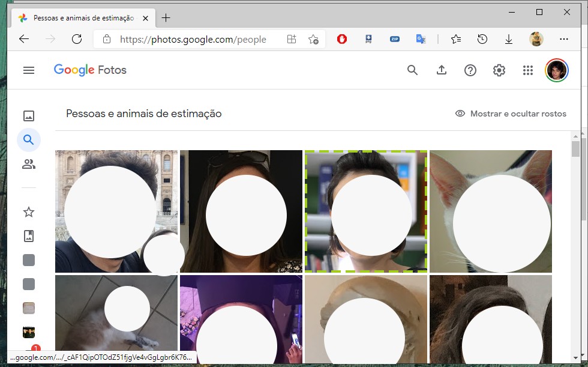
Task: Open search in Google Fotos header
Action: click(x=413, y=70)
